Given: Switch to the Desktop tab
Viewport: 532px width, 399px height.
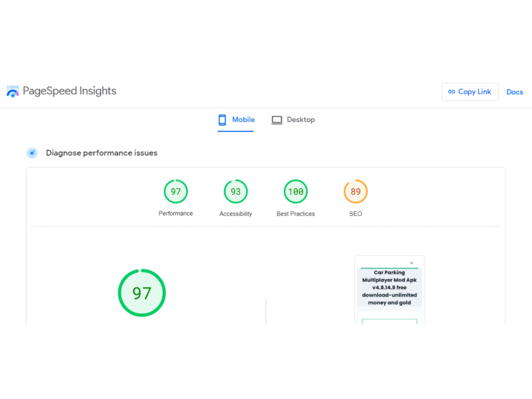Looking at the screenshot, I should tap(293, 120).
